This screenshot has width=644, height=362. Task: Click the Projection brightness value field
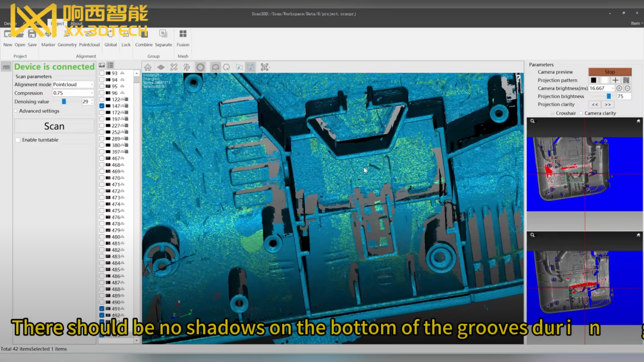pos(624,96)
